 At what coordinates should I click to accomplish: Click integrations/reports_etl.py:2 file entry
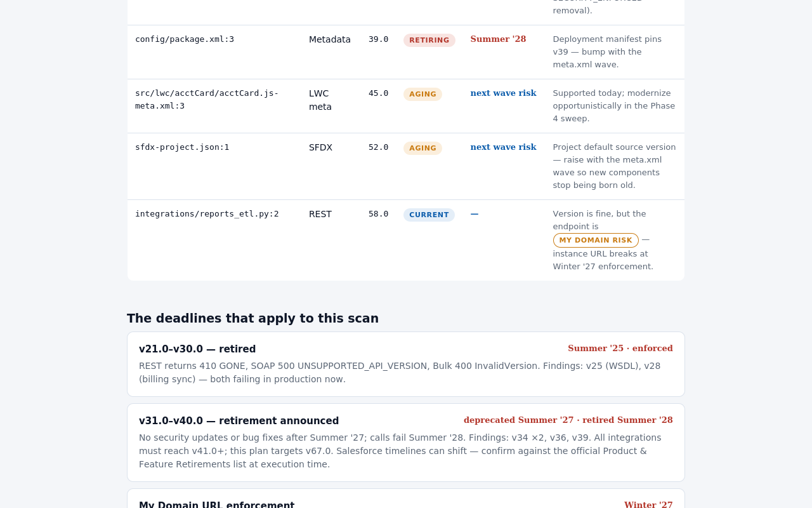point(207,214)
